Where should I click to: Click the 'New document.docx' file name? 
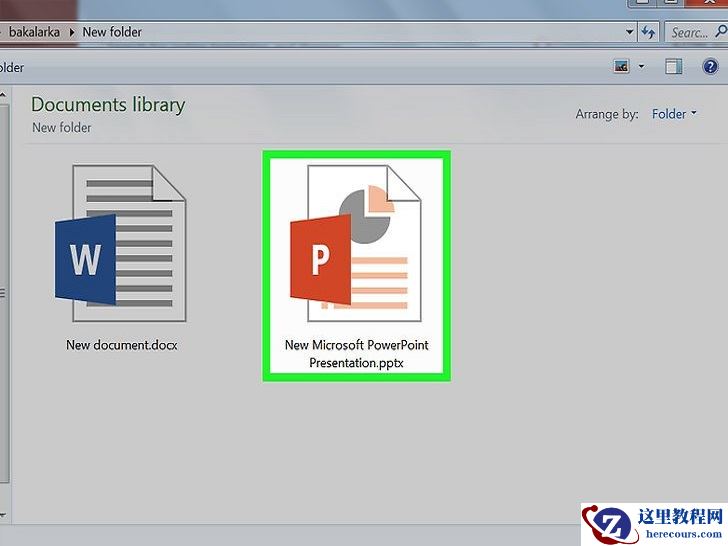(122, 345)
